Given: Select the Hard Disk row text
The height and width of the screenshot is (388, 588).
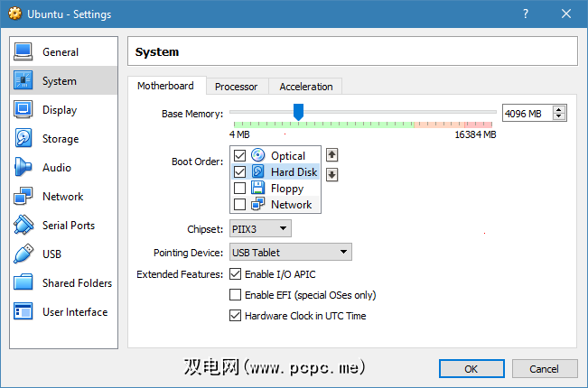Looking at the screenshot, I should 294,172.
